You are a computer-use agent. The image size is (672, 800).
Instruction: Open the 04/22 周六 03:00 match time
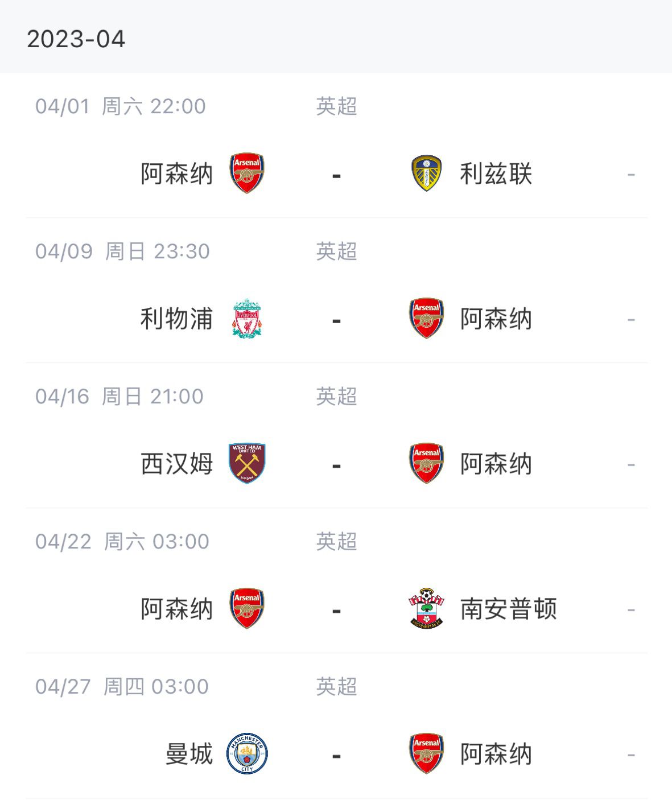(122, 542)
